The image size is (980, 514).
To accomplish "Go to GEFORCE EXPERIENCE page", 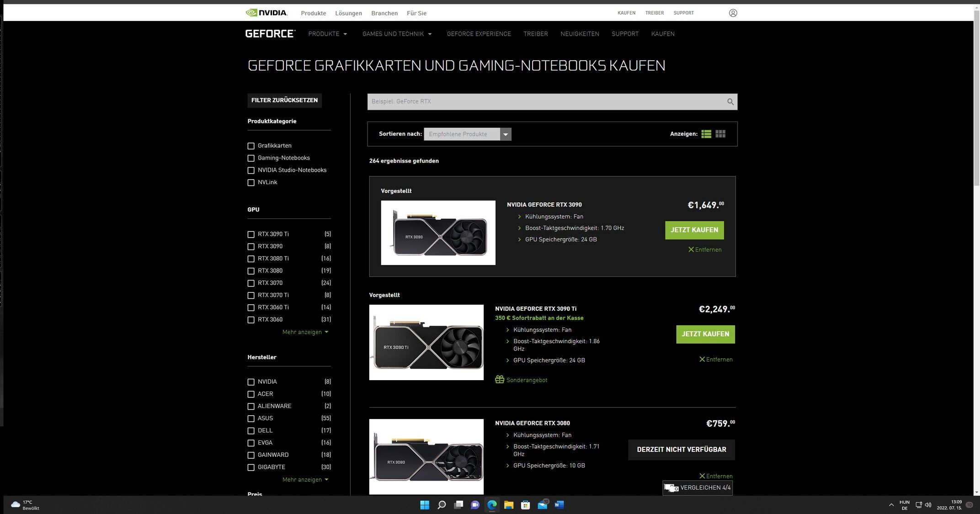I will click(x=479, y=34).
